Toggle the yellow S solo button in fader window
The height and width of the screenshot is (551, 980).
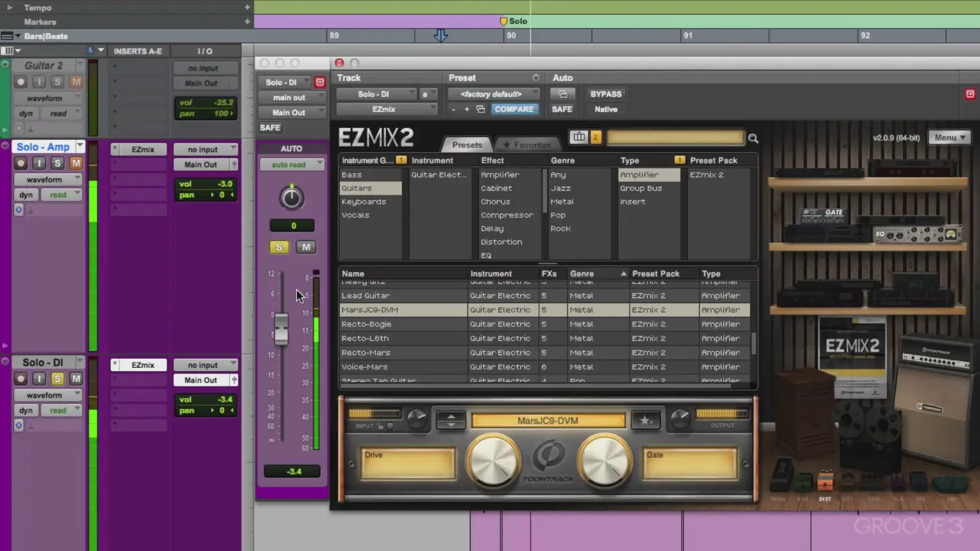[279, 247]
